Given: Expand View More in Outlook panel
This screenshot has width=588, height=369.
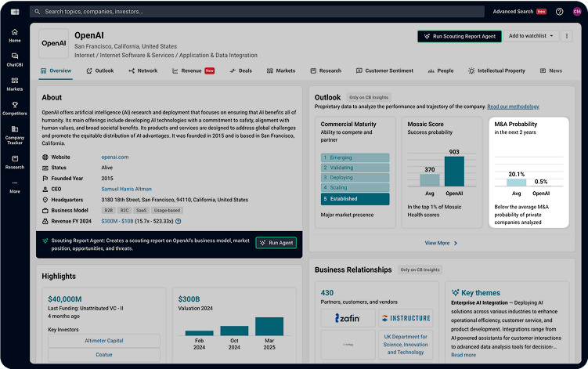Looking at the screenshot, I should click(441, 243).
